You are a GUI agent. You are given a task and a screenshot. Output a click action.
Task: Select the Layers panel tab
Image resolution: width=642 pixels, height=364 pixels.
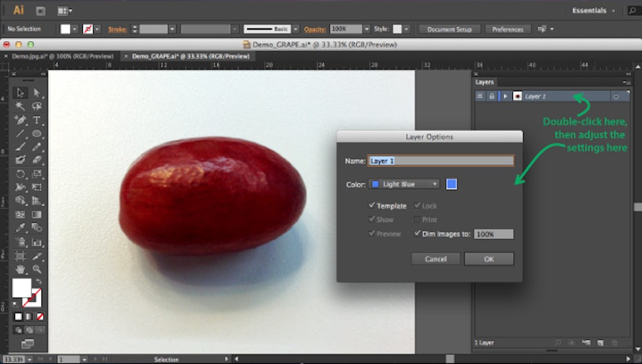485,82
